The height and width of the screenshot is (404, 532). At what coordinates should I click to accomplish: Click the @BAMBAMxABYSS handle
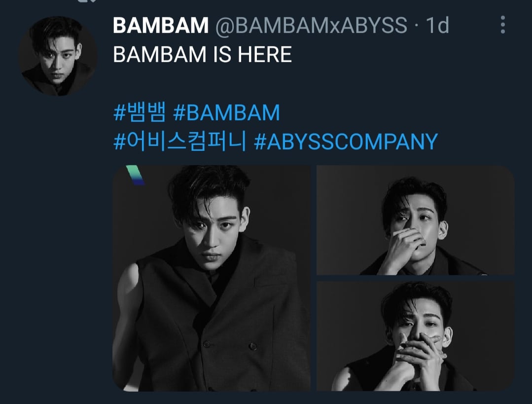(311, 25)
